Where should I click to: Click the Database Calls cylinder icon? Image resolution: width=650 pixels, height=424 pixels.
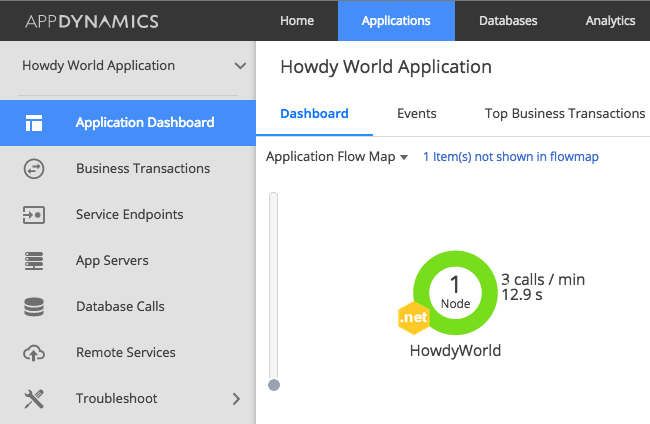[x=34, y=307]
